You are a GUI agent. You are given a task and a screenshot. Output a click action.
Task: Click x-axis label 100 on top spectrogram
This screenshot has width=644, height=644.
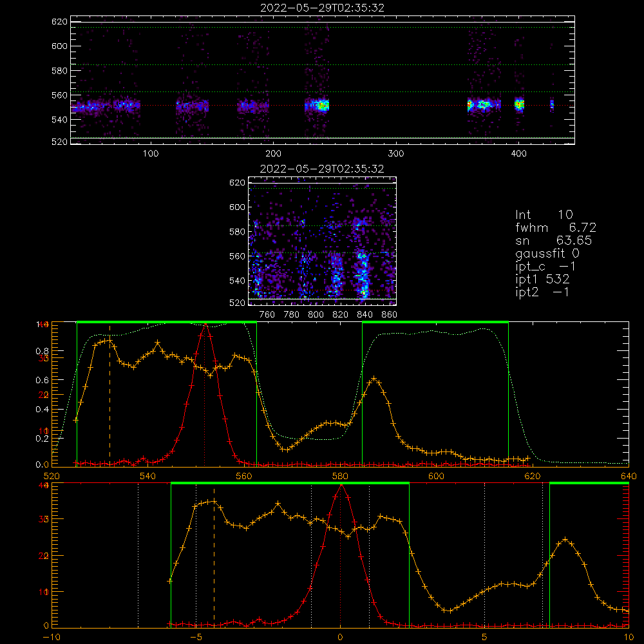[151, 154]
